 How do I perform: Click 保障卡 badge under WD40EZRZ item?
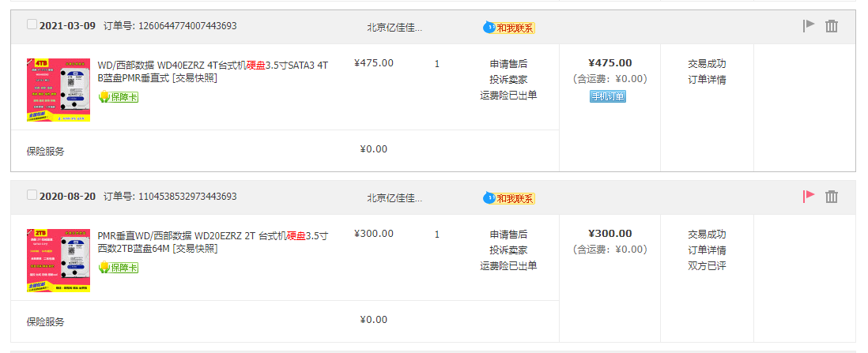pyautogui.click(x=118, y=97)
